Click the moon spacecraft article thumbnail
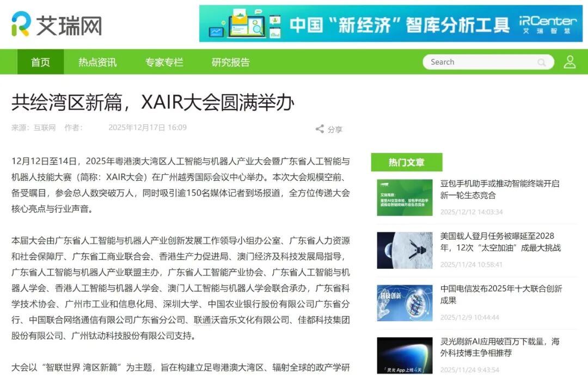The width and height of the screenshot is (588, 375). point(405,250)
